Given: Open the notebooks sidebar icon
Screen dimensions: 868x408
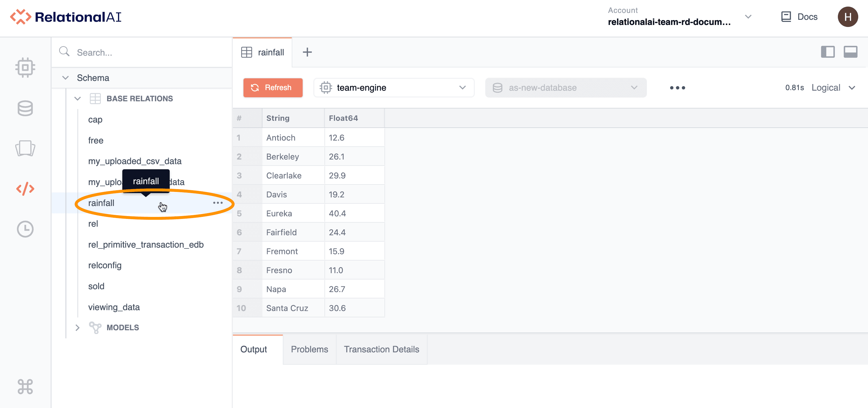Looking at the screenshot, I should 25,148.
